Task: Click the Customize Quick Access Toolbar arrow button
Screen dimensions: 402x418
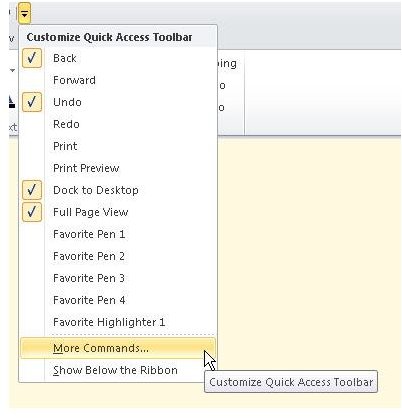Action: tap(24, 13)
